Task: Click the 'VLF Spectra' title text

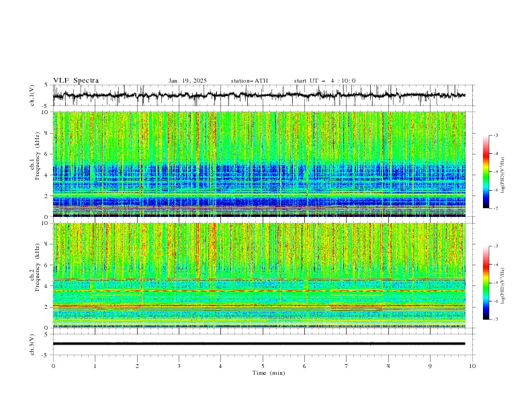Action: [x=76, y=81]
